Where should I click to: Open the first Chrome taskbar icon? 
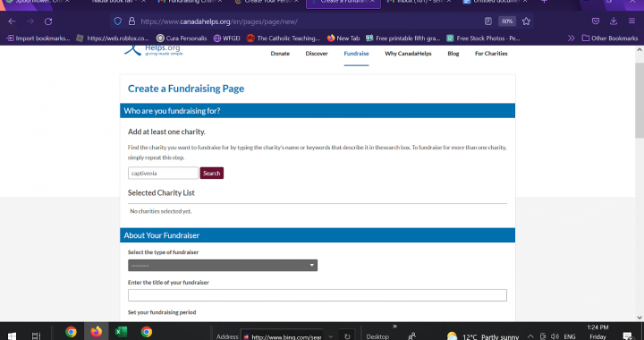tap(71, 331)
